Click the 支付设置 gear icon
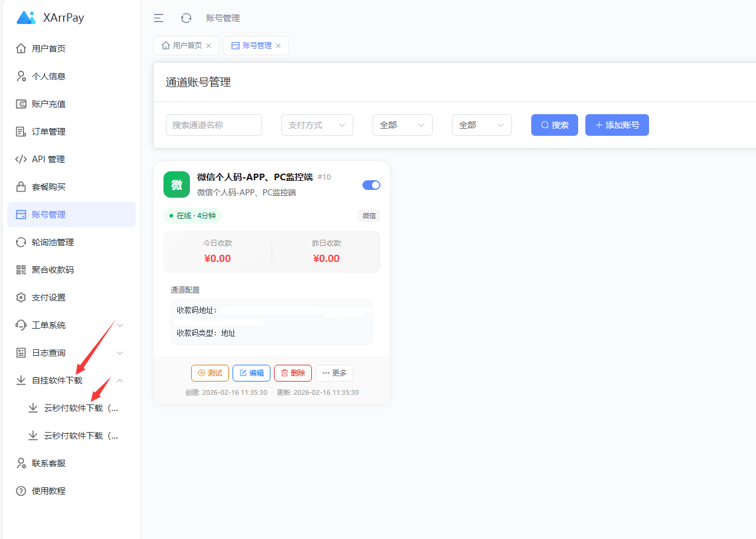The image size is (756, 539). click(21, 297)
